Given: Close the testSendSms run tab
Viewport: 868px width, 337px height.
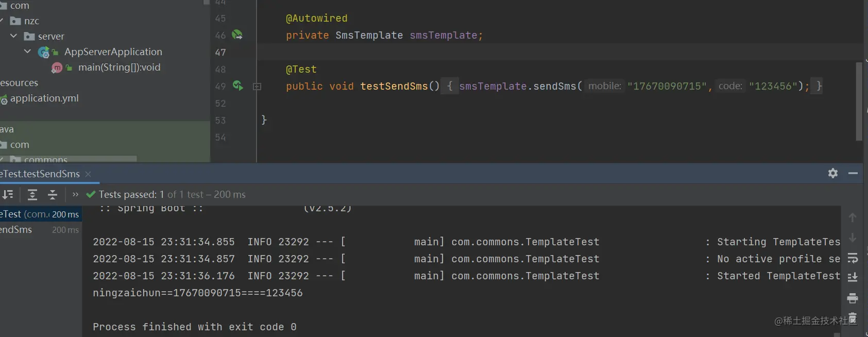Looking at the screenshot, I should [88, 174].
